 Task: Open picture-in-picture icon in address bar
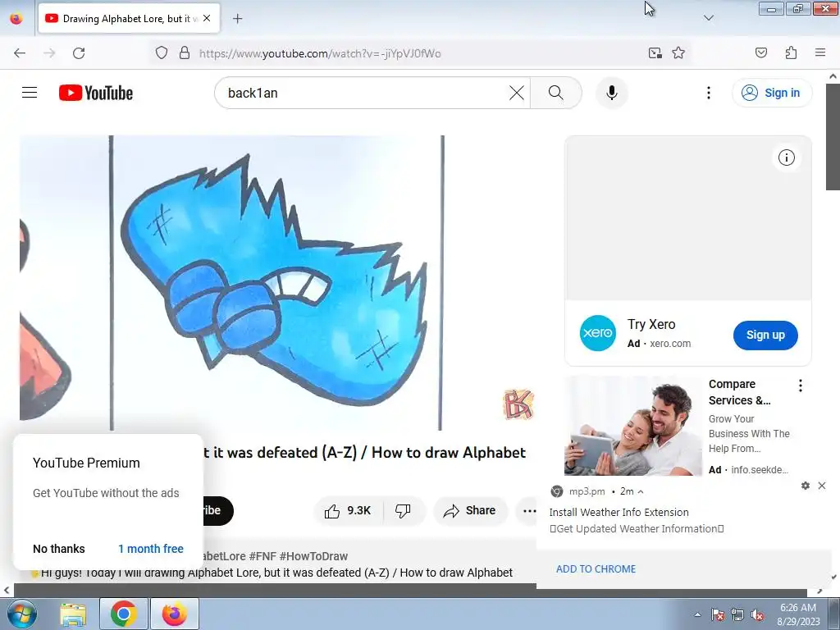pos(655,53)
